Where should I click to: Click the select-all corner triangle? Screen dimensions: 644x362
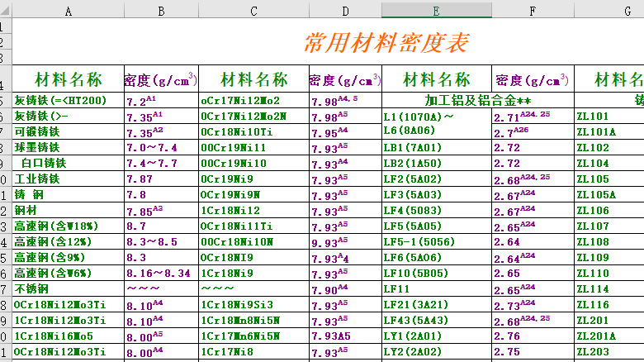5,10
